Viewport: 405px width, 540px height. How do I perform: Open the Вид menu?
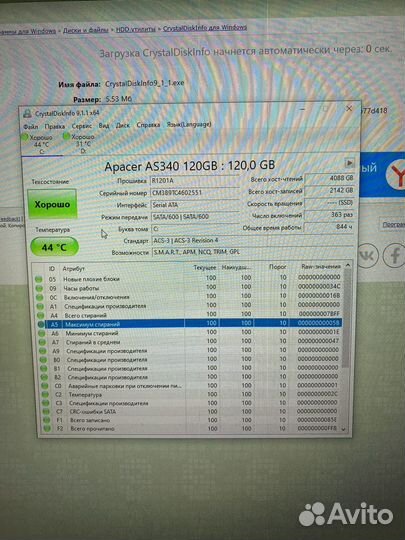pos(104,125)
